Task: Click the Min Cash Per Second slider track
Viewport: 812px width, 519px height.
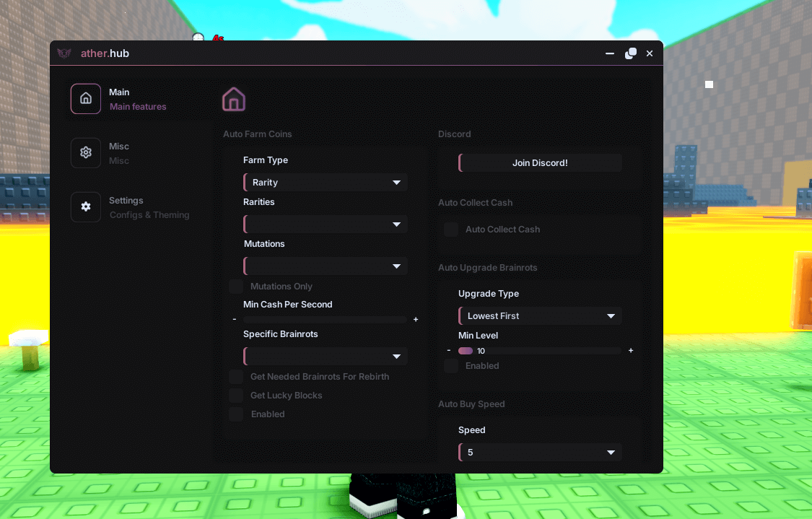Action: [x=326, y=320]
